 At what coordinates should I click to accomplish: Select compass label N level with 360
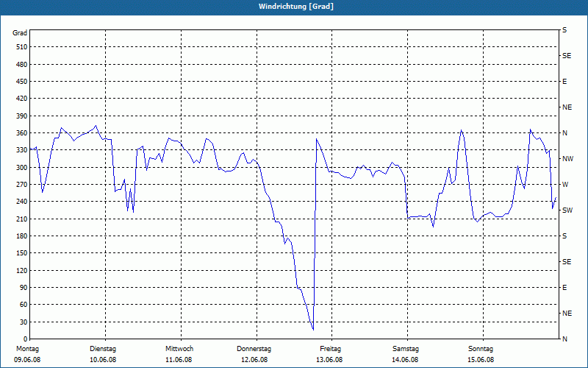tap(564, 133)
